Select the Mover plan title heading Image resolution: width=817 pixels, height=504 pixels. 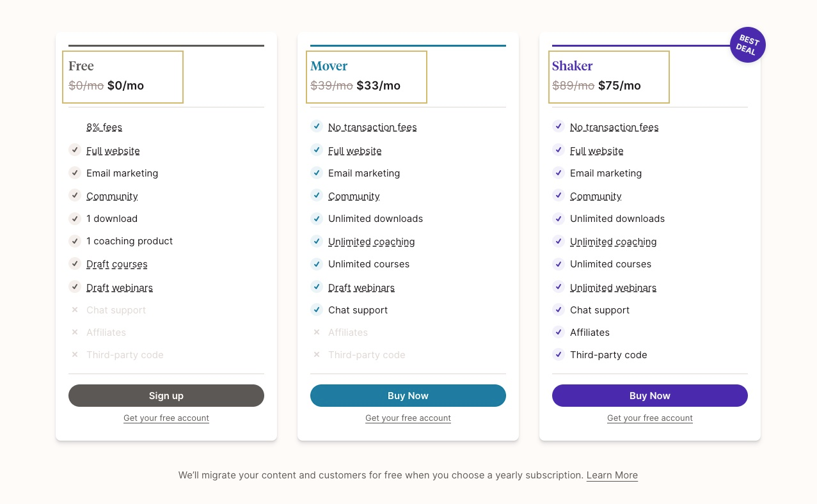[x=329, y=66]
